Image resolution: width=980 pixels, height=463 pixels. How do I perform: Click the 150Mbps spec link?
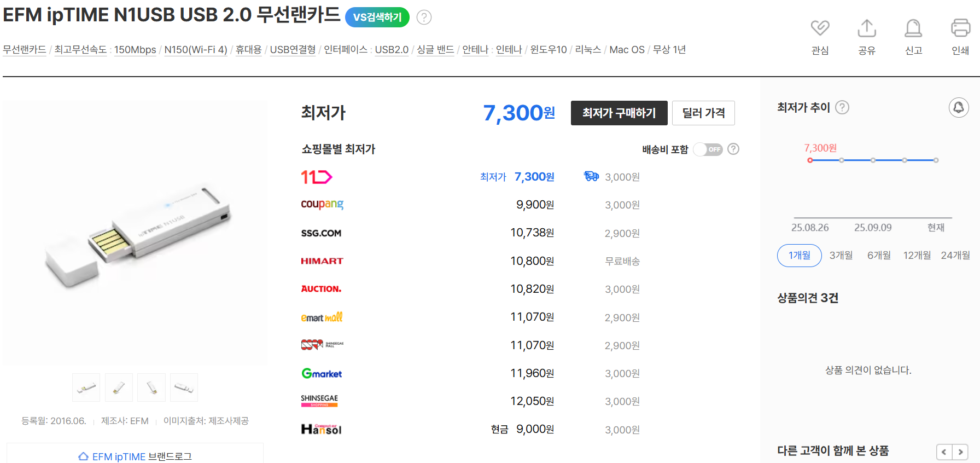(x=135, y=50)
